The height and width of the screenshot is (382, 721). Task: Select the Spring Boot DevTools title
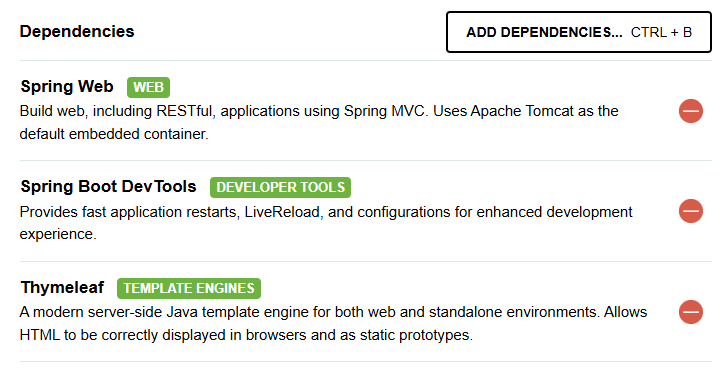tap(109, 187)
